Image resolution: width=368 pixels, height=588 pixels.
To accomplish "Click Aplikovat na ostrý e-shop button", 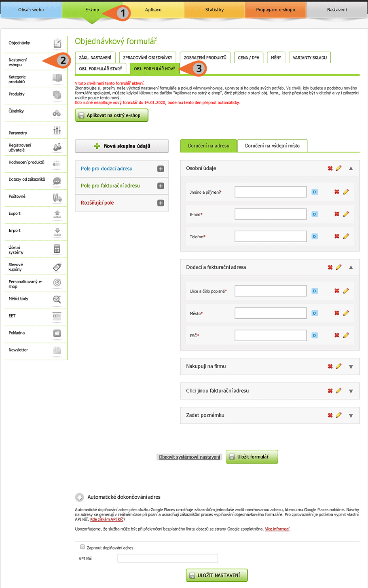I will click(112, 115).
